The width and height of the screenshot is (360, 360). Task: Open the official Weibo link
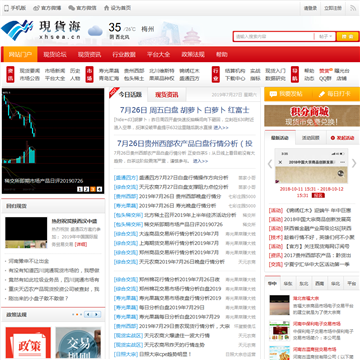[47, 8]
